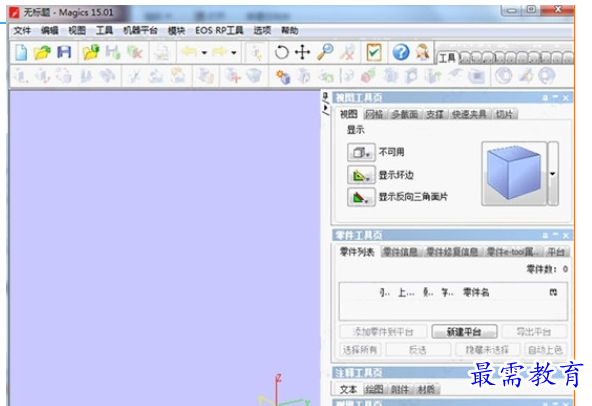Click the New document icon
Image resolution: width=592 pixels, height=406 pixels.
[21, 52]
